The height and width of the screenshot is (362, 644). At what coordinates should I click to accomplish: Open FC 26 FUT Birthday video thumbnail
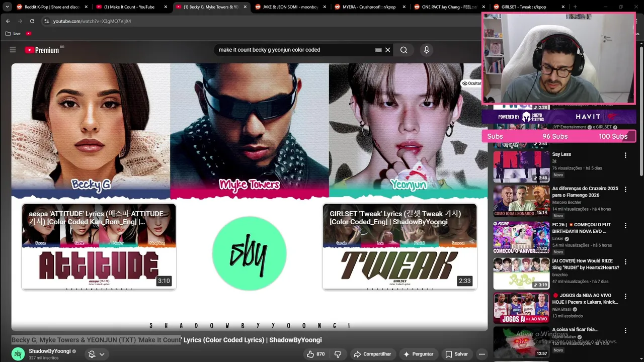pos(521,237)
